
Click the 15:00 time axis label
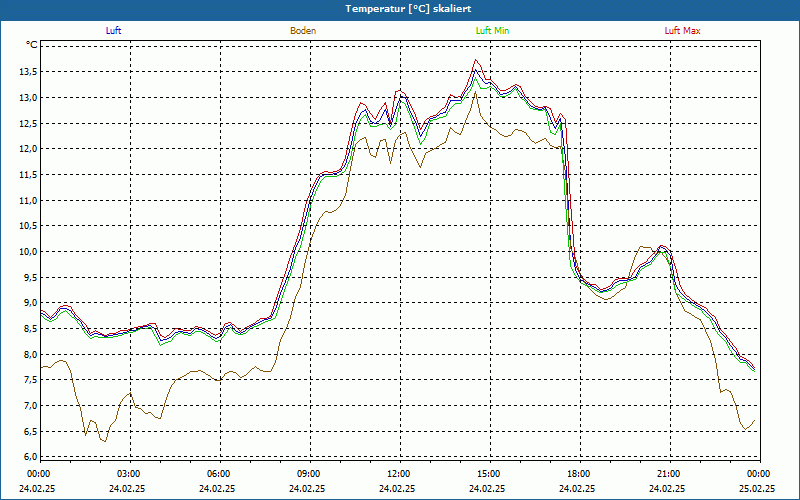[490, 474]
